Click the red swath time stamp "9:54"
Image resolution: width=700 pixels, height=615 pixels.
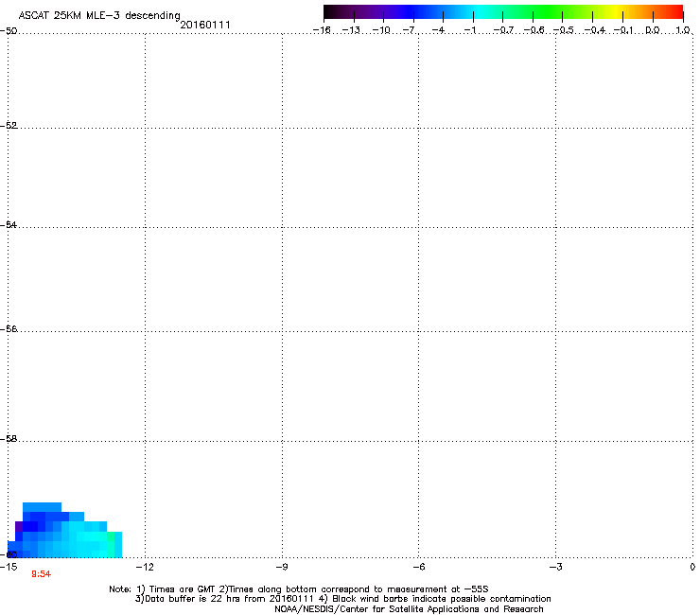click(x=41, y=574)
